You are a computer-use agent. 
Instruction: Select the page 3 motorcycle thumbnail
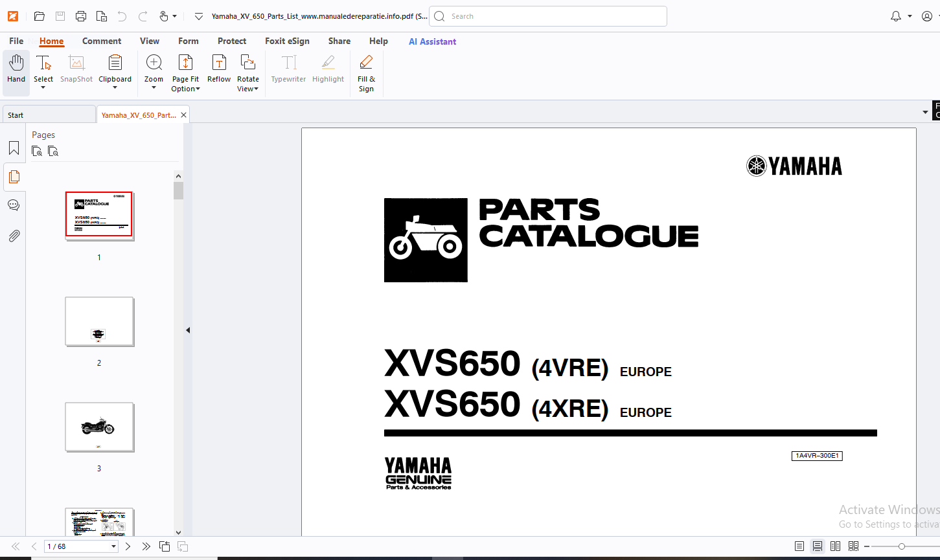[99, 427]
